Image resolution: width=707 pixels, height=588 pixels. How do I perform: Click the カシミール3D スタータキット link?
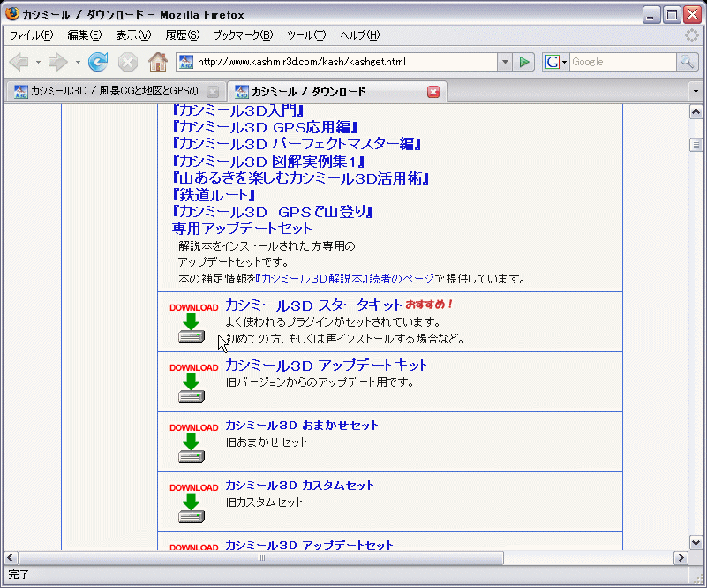coord(313,305)
